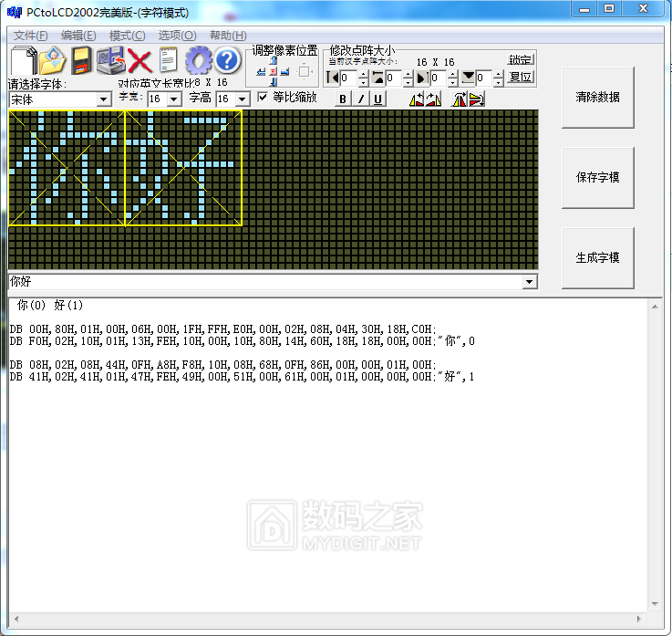The height and width of the screenshot is (636, 672).
Task: Click the horizontal scrollbar right arrow
Action: tap(639, 619)
